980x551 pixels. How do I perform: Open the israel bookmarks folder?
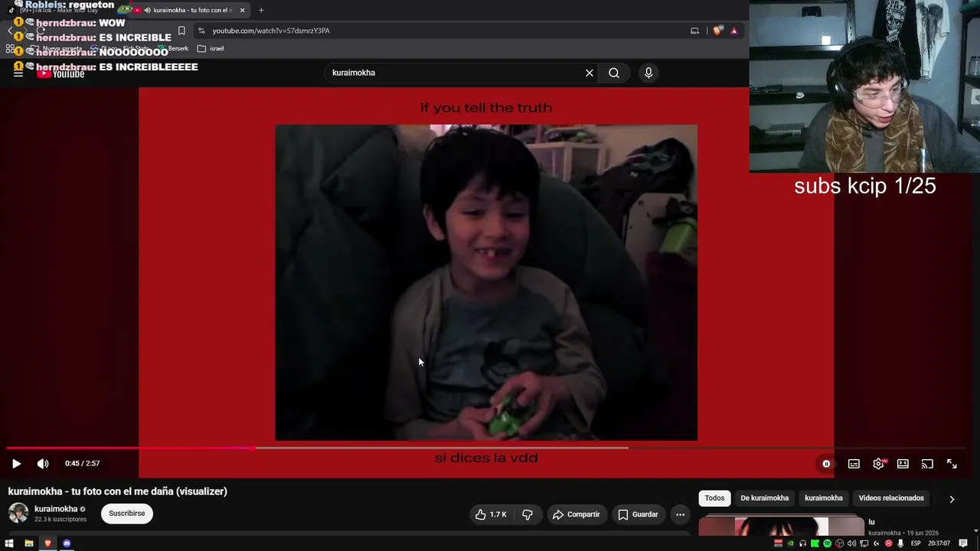pos(211,48)
